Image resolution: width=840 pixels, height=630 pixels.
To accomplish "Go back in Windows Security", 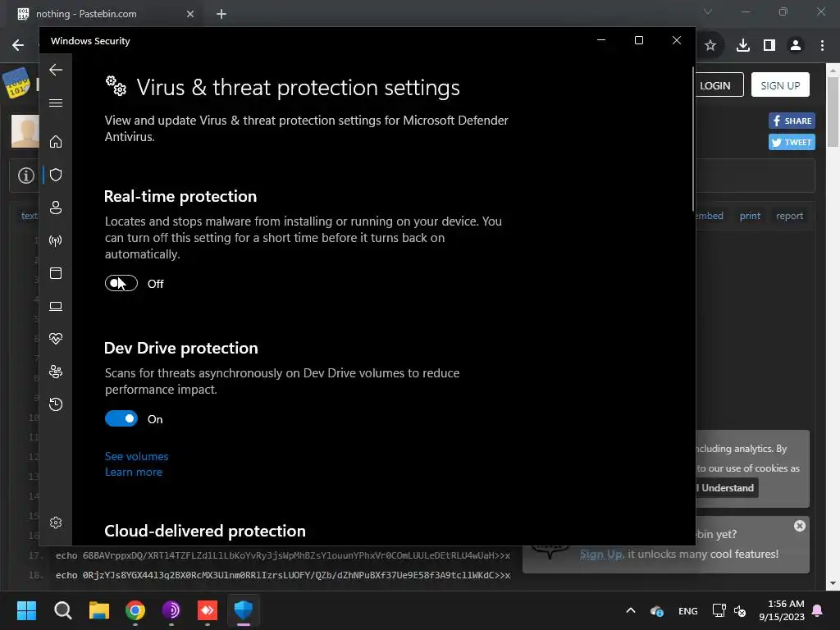I will pyautogui.click(x=56, y=70).
